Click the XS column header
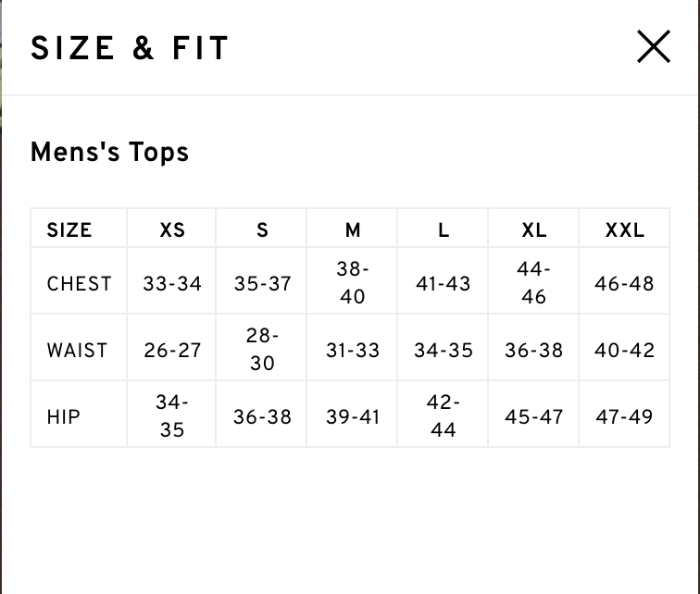The width and height of the screenshot is (700, 594). [172, 230]
